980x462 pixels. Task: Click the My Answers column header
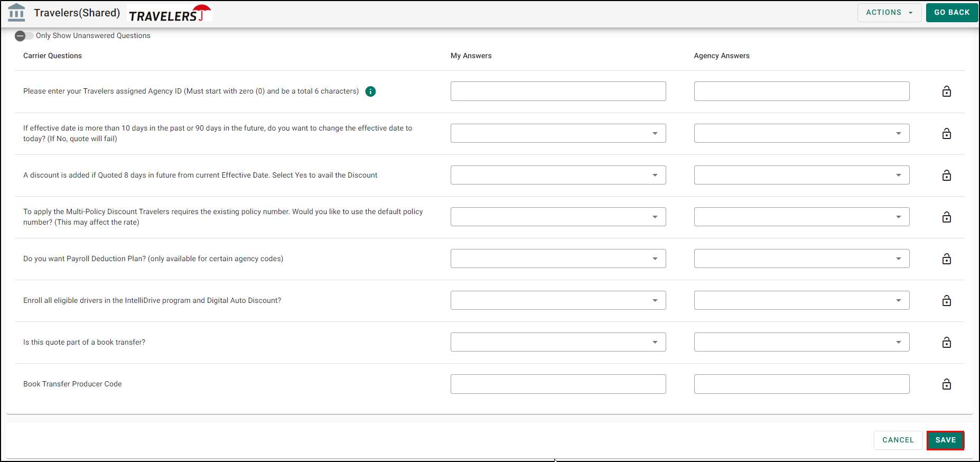point(471,56)
